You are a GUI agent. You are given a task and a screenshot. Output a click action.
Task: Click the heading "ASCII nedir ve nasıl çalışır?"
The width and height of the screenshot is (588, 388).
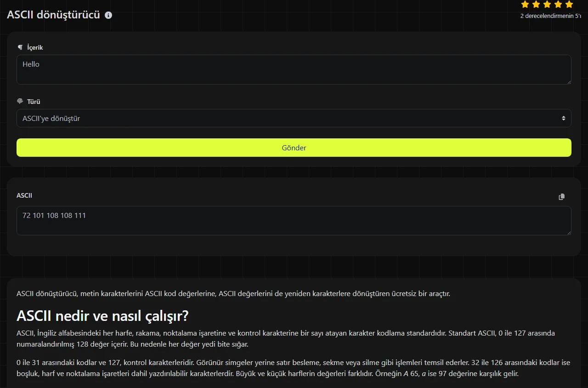tap(102, 316)
